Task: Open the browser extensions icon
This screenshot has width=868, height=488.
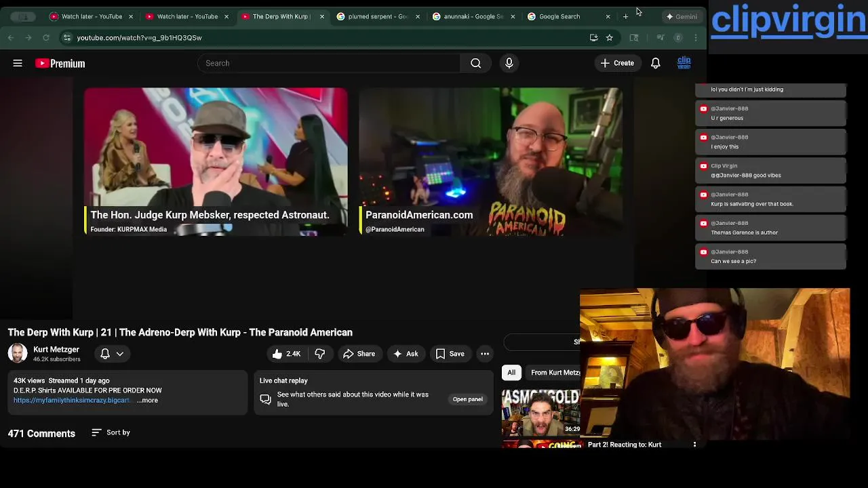Action: coord(634,38)
